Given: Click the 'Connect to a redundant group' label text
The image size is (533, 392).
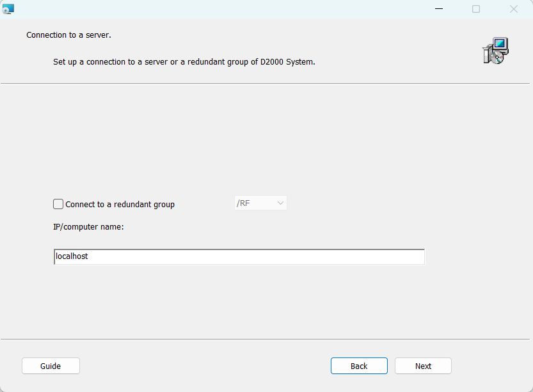Looking at the screenshot, I should (x=120, y=205).
